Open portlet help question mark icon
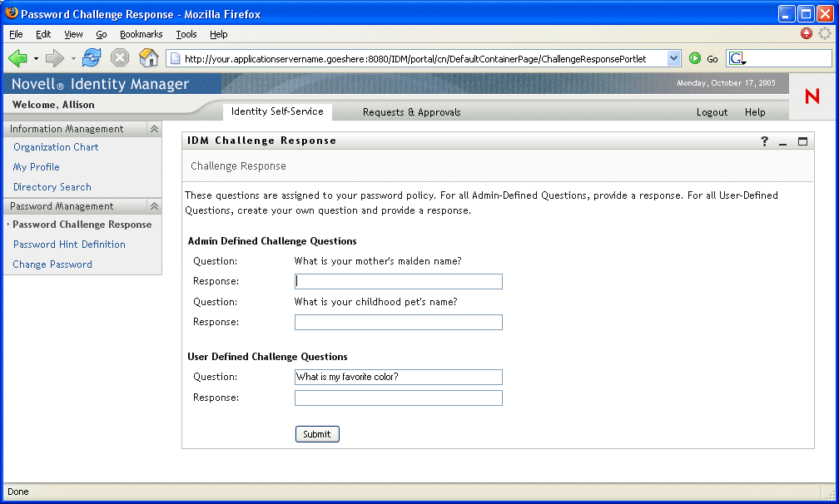 click(765, 141)
